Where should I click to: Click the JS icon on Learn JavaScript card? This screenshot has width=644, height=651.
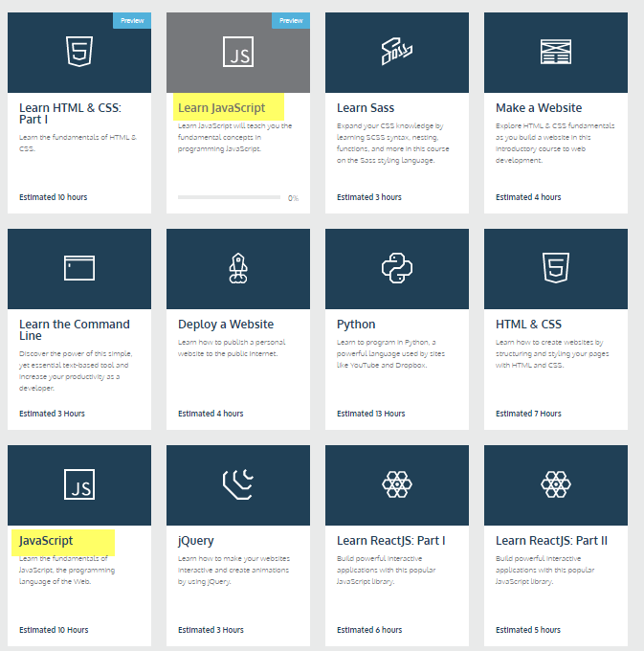(238, 52)
